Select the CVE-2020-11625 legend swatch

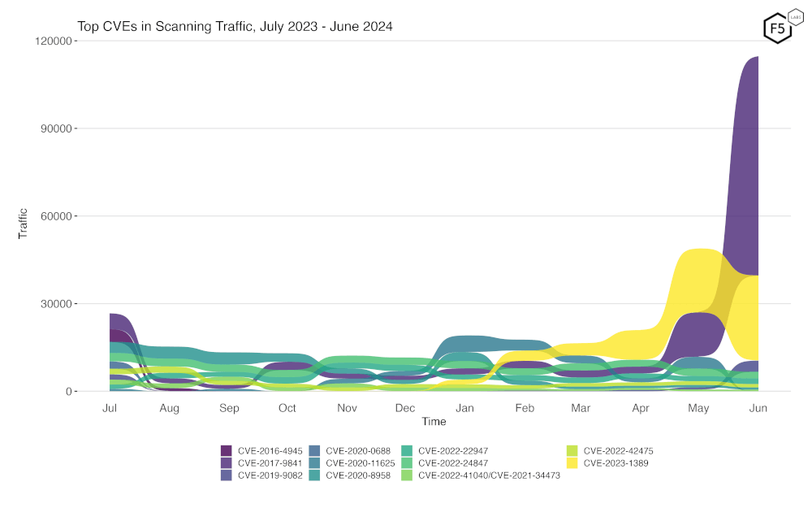pos(314,463)
